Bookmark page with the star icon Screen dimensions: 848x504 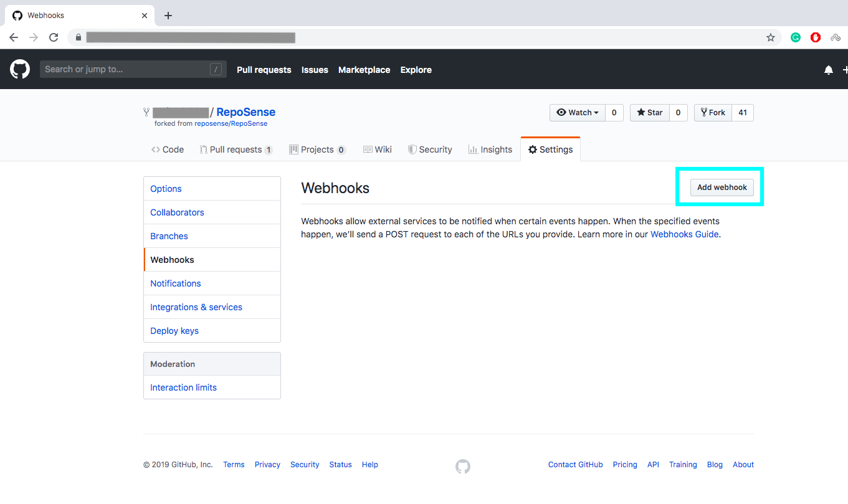[771, 37]
